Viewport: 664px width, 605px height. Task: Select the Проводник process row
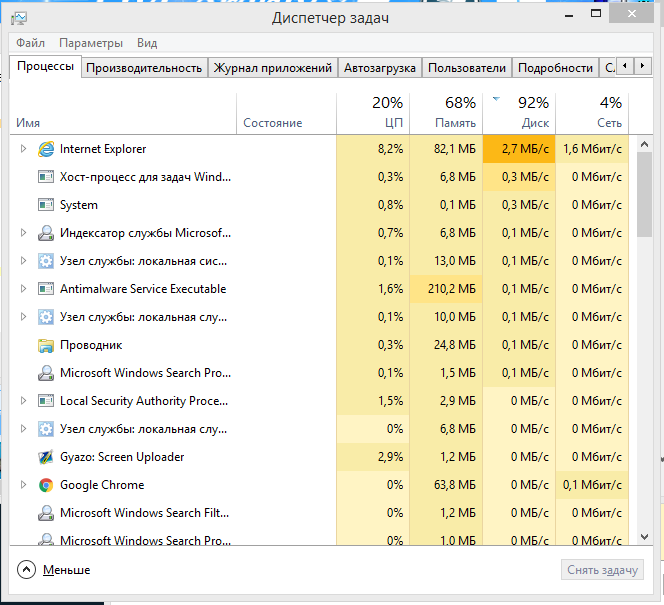(319, 345)
